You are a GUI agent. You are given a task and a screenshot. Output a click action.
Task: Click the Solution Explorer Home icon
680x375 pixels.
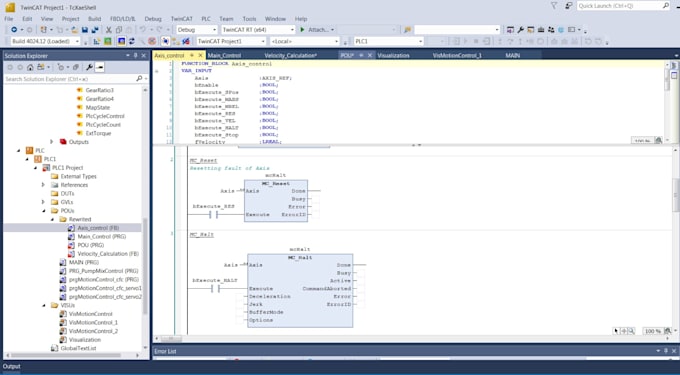(x=30, y=67)
